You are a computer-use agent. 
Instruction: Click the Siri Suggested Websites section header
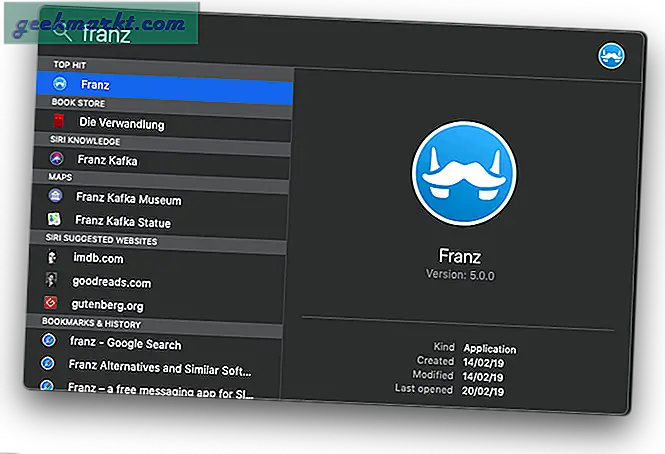coord(100,240)
